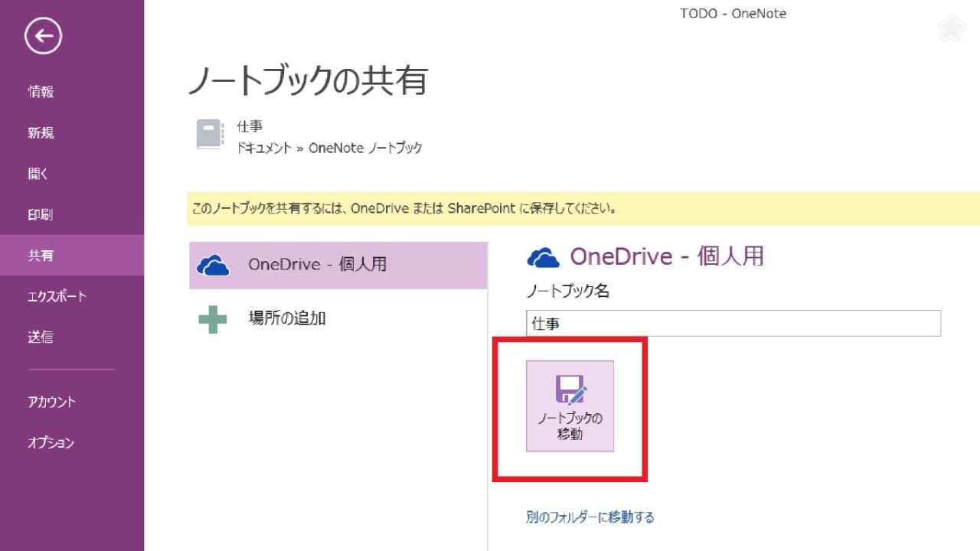Select OneDrive - 個人用 location
The width and height of the screenshot is (980, 551).
click(x=338, y=266)
